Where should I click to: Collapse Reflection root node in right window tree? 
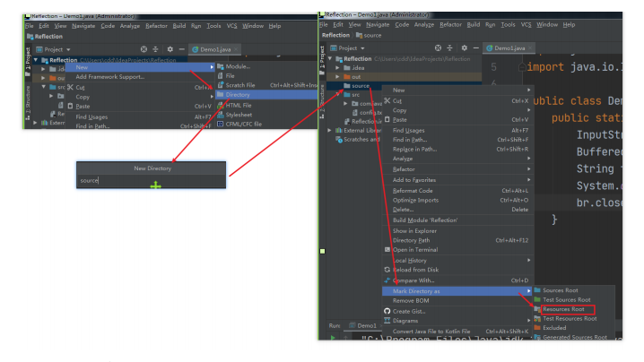(x=330, y=59)
